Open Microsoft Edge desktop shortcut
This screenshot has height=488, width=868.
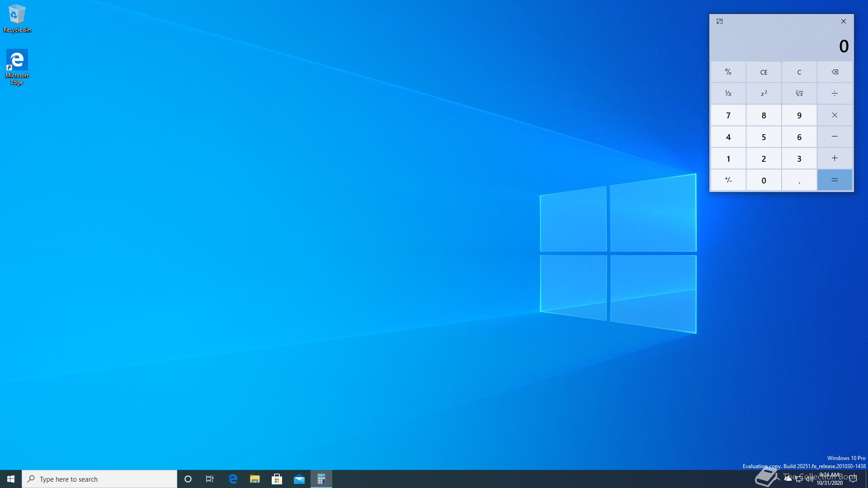17,66
